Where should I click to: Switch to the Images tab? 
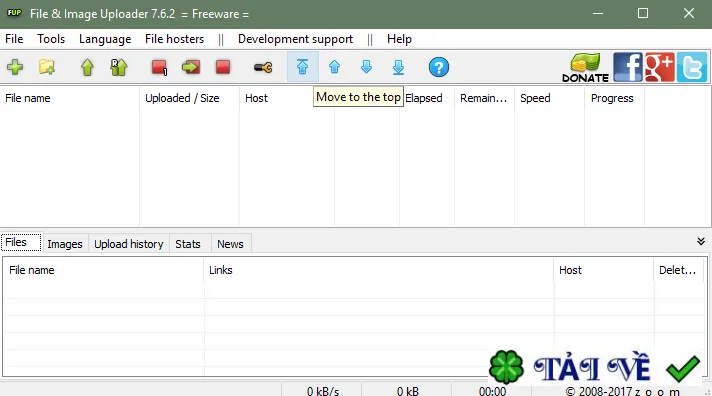[x=65, y=244]
